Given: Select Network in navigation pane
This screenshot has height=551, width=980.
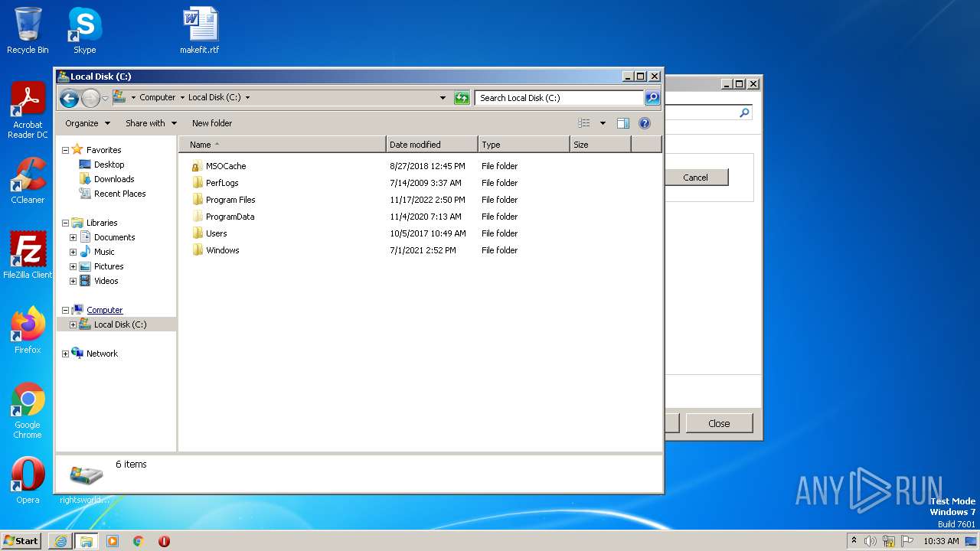Looking at the screenshot, I should [x=102, y=354].
